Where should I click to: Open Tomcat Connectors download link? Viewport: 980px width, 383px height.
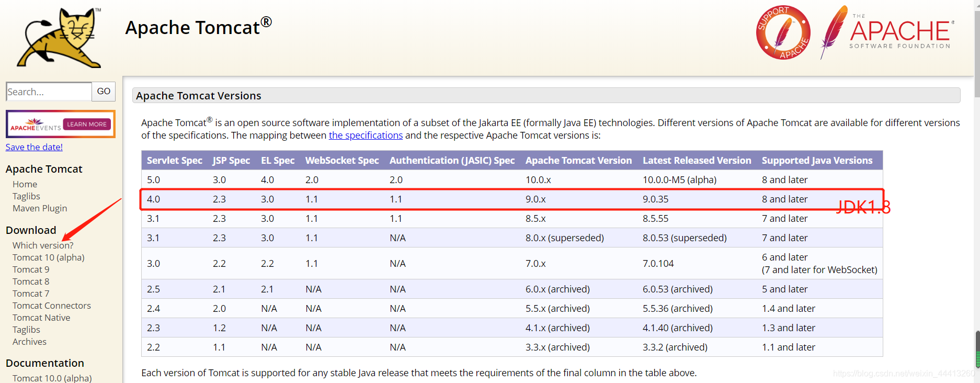52,306
